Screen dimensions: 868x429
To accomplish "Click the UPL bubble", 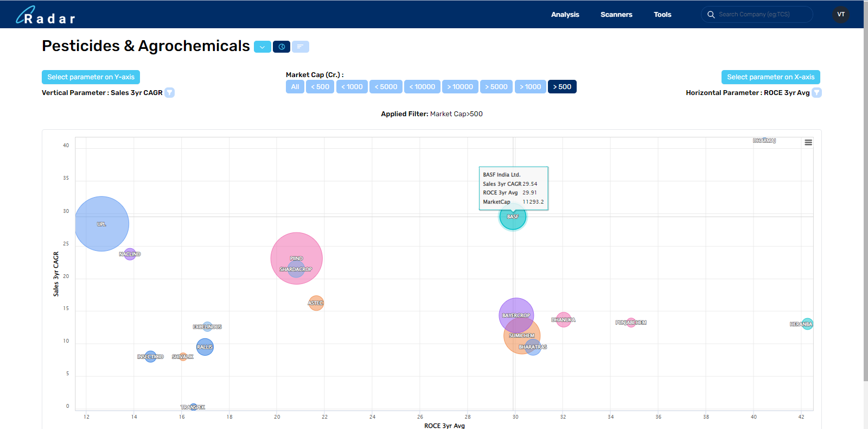I will tap(101, 224).
